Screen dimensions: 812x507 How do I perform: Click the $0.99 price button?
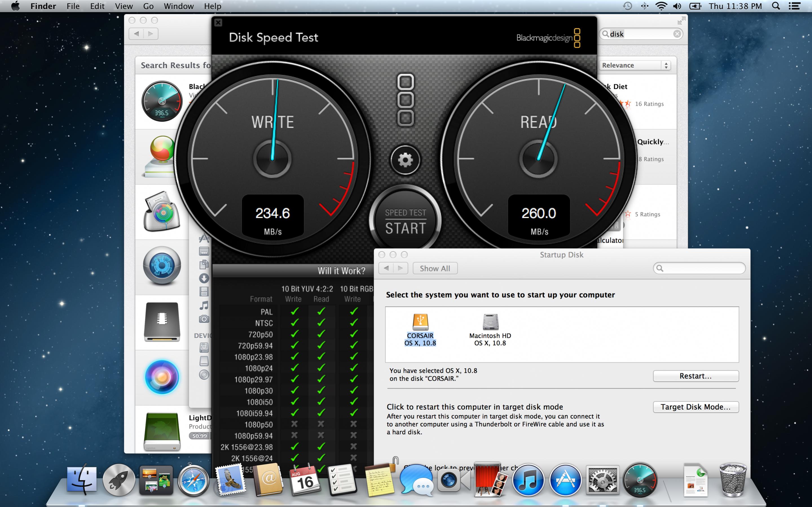click(x=199, y=436)
